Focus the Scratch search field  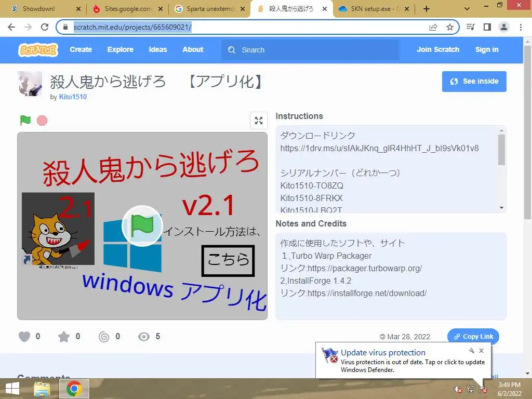310,50
